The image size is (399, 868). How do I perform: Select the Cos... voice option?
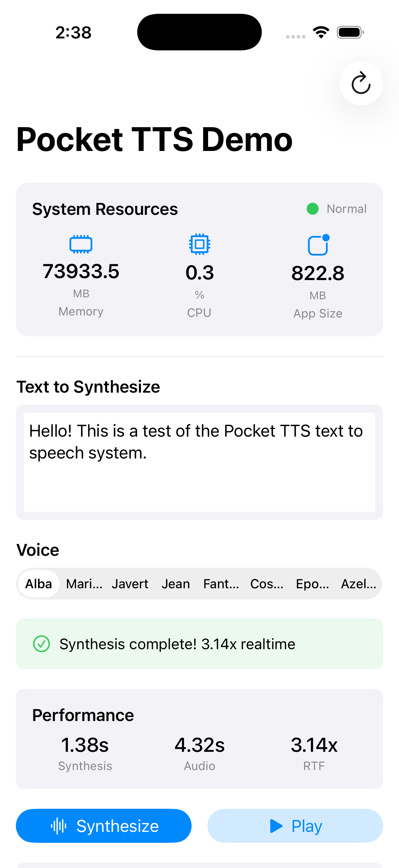click(267, 584)
